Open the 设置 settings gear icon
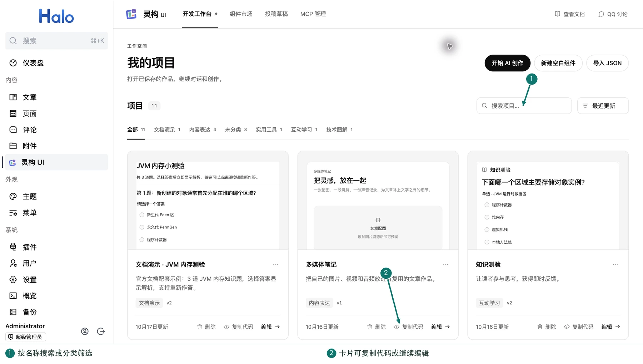643x364 pixels. (13, 279)
